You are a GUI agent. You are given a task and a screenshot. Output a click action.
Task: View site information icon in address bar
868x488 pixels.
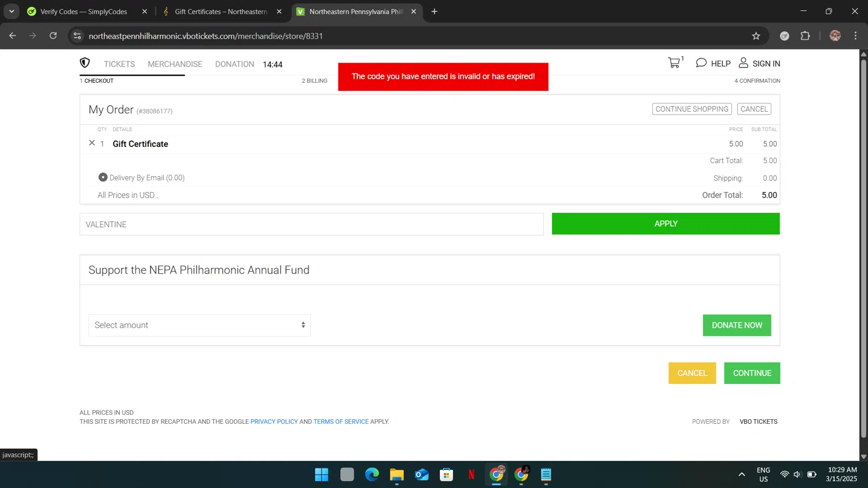click(78, 36)
